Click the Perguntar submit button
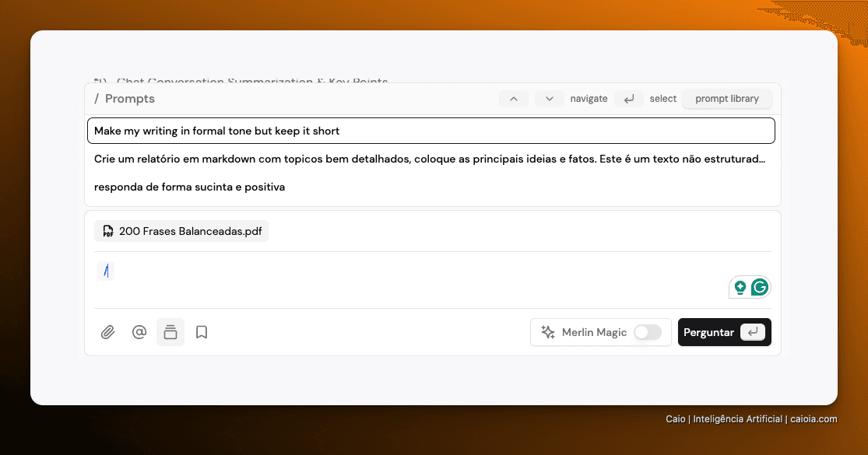This screenshot has height=455, width=868. pyautogui.click(x=725, y=332)
